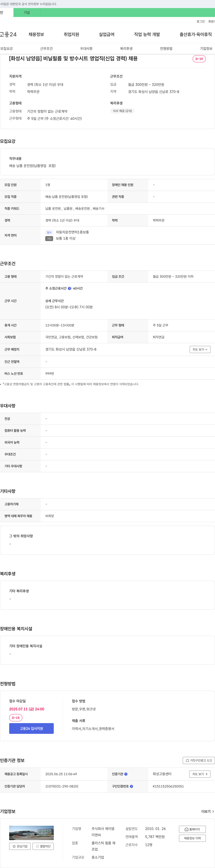This screenshot has width=215, height=868.
Task: Select the bus route value 999번
Action: click(50, 374)
